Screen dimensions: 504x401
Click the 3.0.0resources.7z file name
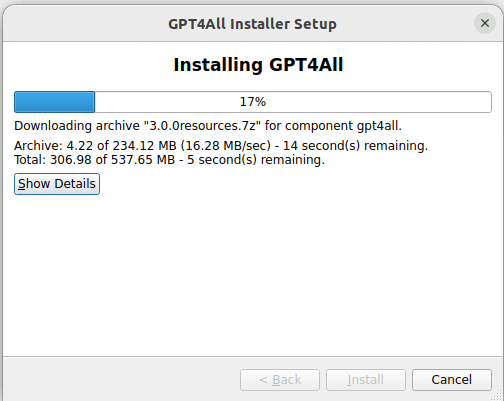pyautogui.click(x=202, y=126)
